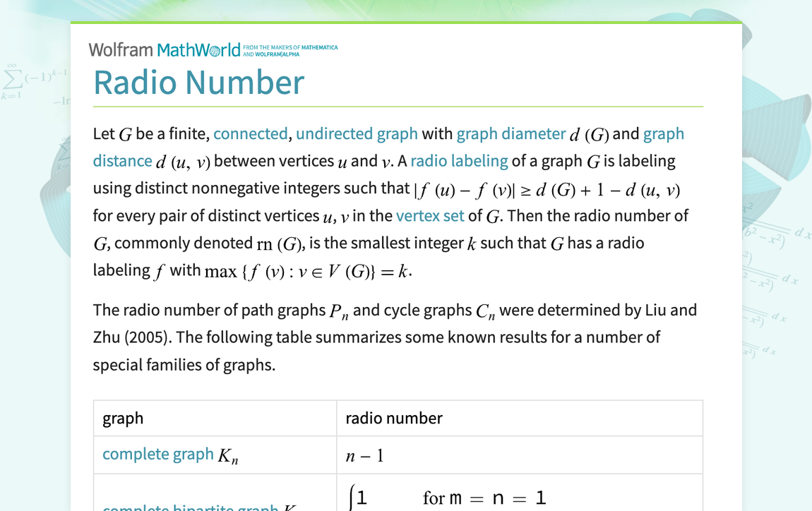The width and height of the screenshot is (812, 511).
Task: Follow the 'radio labeling' hyperlink
Action: click(459, 161)
